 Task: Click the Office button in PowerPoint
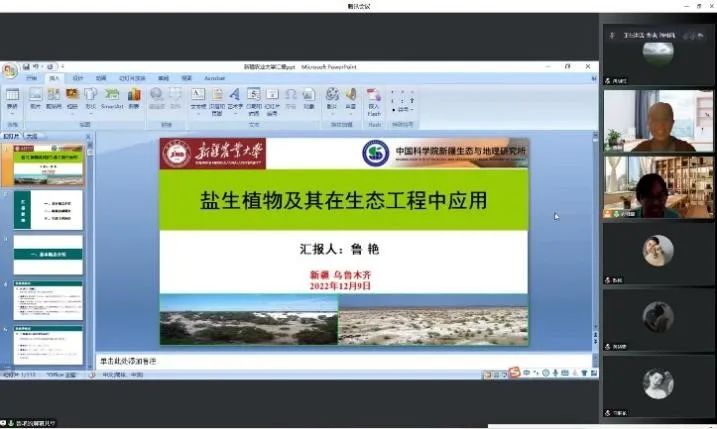(9, 69)
